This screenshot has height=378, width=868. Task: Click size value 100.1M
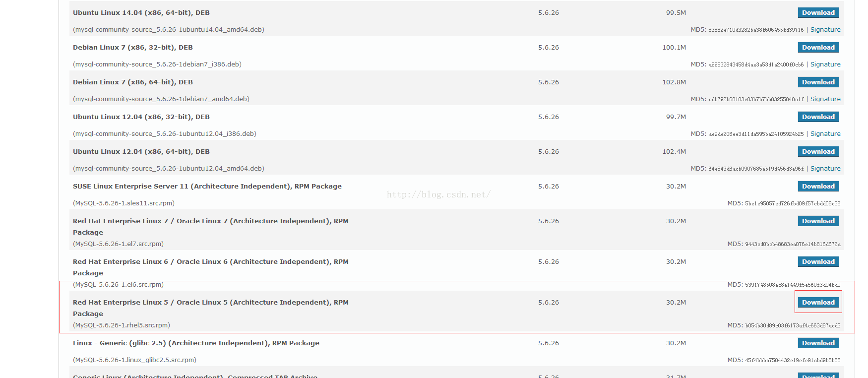coord(674,48)
